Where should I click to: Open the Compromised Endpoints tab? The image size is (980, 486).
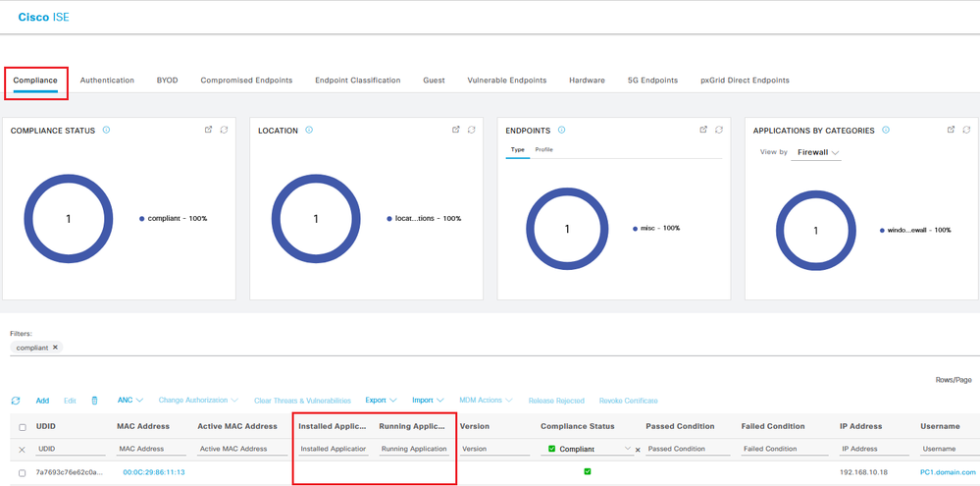(x=246, y=81)
